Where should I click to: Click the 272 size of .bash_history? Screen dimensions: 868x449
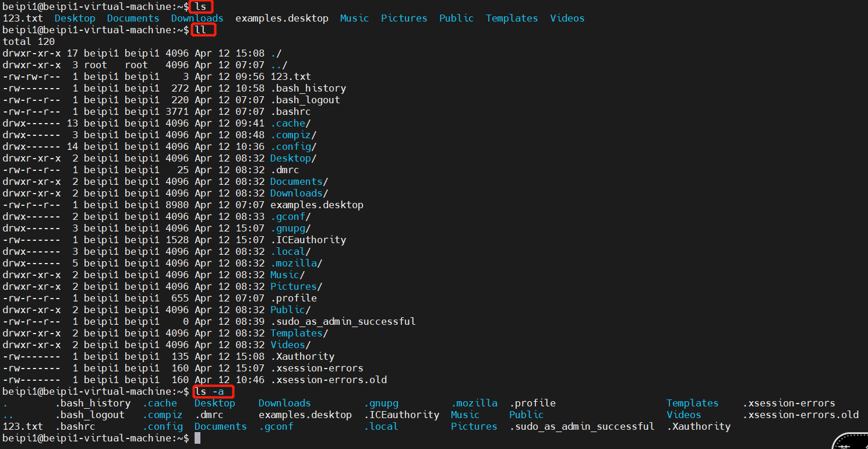180,88
